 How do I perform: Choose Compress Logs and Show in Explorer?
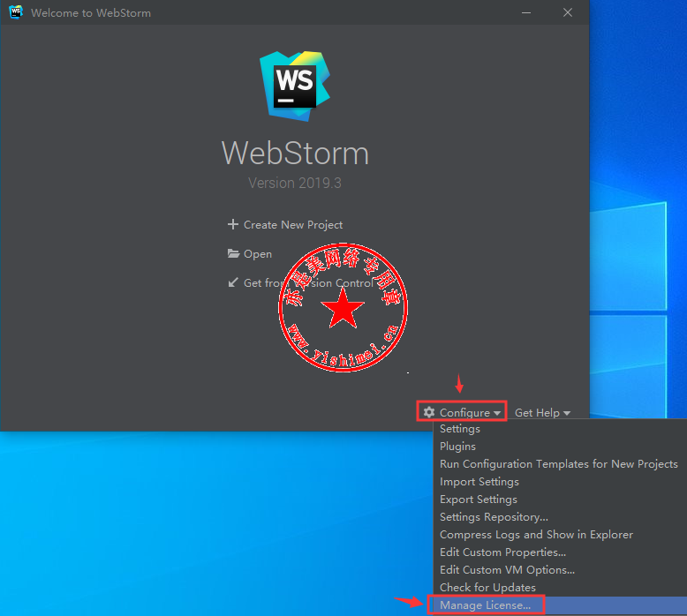[560, 535]
